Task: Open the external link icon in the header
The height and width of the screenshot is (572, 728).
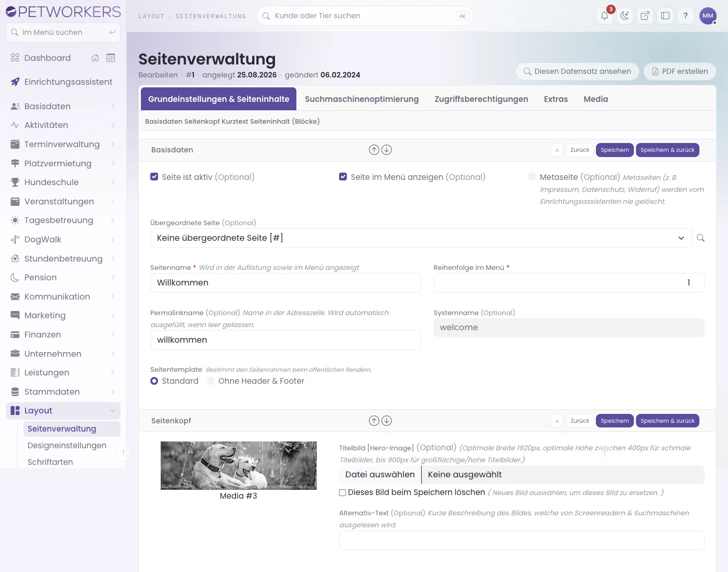Action: [645, 16]
